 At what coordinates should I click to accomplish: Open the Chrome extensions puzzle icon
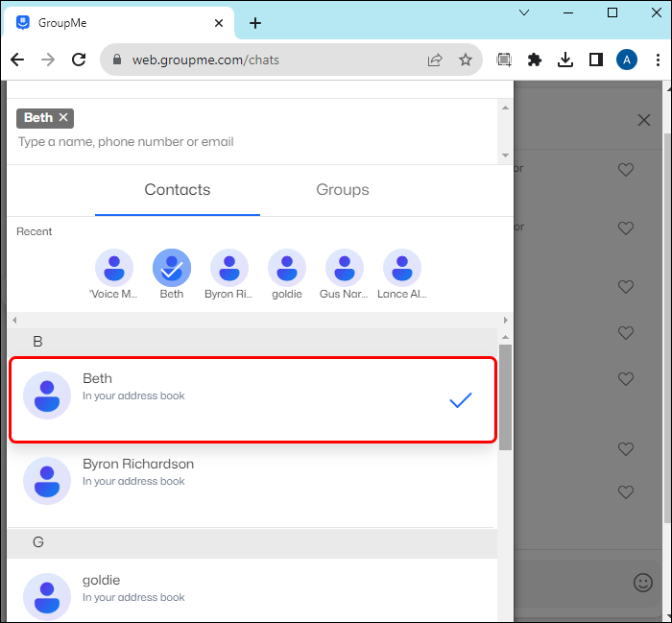[x=535, y=60]
